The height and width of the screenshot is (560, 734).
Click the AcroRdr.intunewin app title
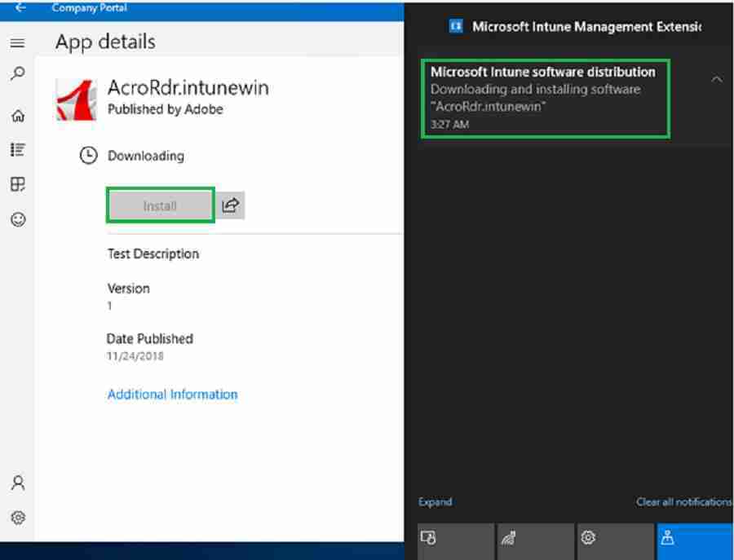point(188,87)
